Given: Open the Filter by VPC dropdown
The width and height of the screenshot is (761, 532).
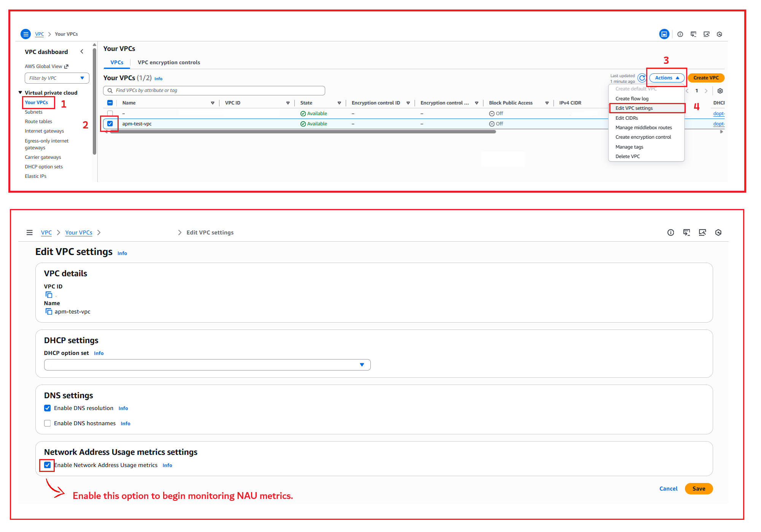Looking at the screenshot, I should pyautogui.click(x=57, y=78).
